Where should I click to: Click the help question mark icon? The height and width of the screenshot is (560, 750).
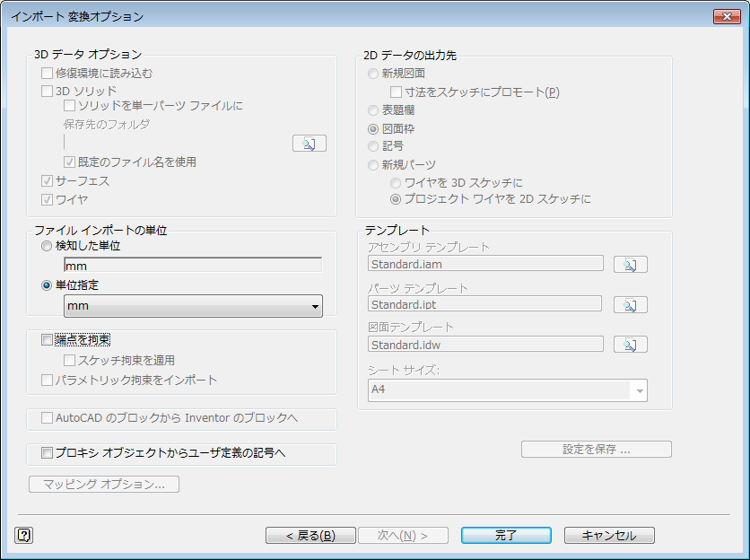23,535
